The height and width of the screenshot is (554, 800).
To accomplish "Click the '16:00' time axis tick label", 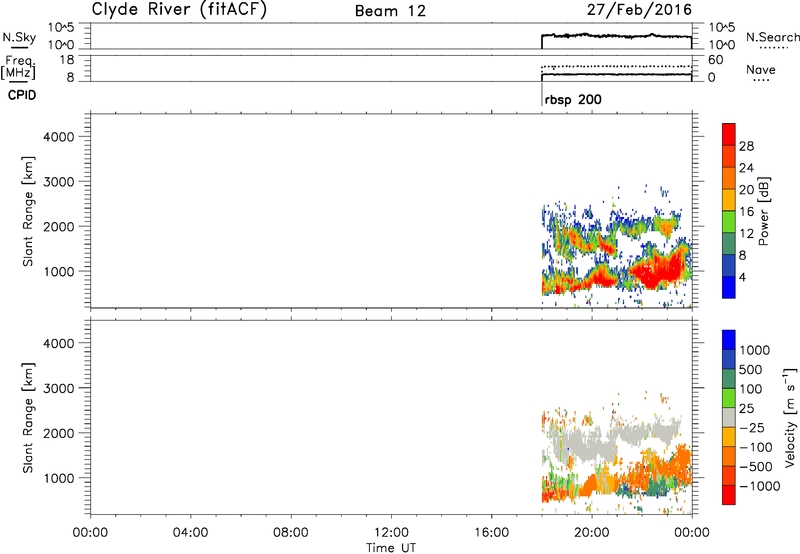I will [491, 533].
